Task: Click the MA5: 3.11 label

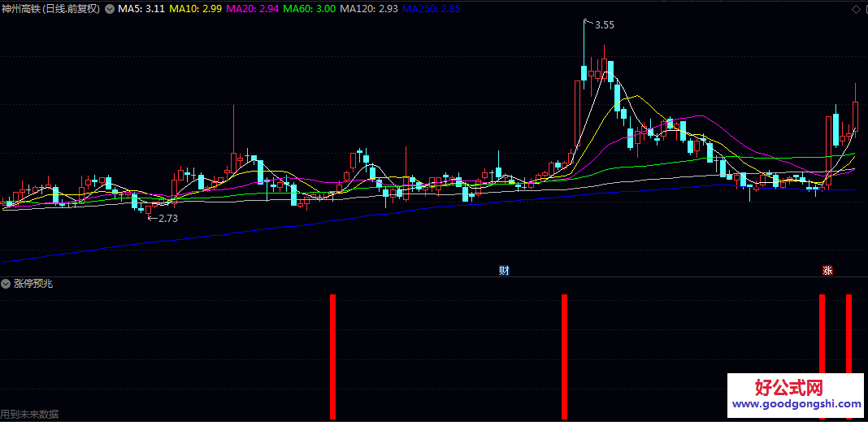Action: (x=140, y=9)
